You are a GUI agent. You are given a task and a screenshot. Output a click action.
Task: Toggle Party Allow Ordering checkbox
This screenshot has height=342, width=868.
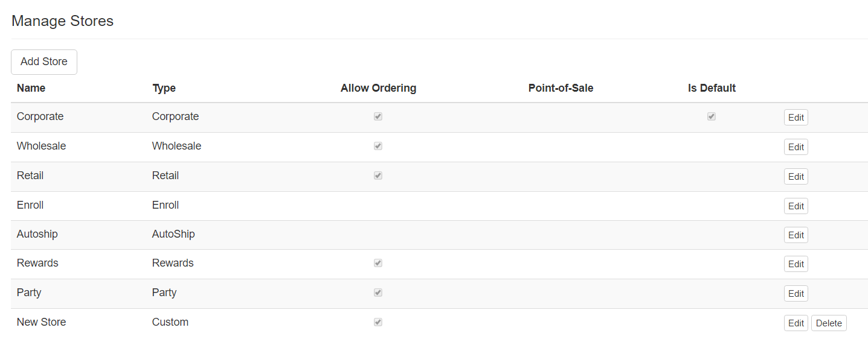point(378,293)
